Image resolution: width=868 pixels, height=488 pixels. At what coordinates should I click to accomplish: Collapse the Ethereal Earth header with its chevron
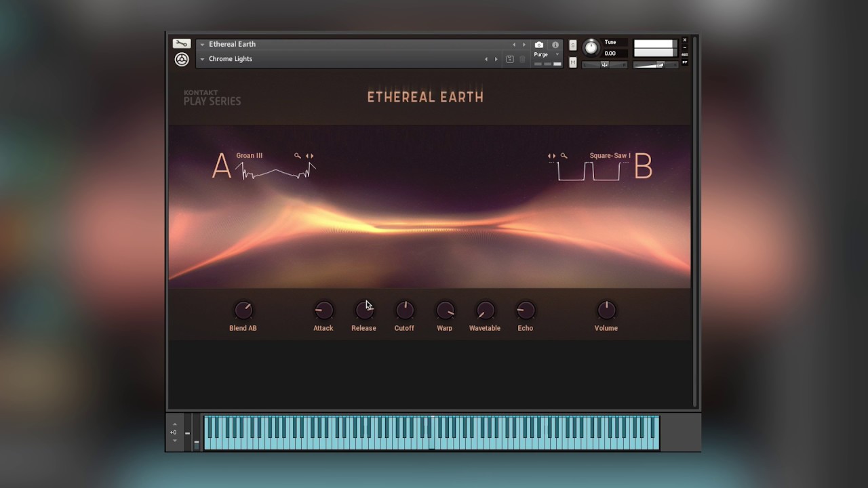pos(202,44)
